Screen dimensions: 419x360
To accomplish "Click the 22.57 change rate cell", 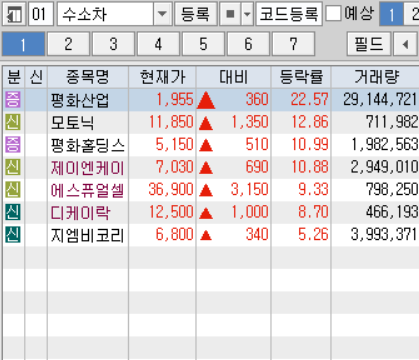I will (309, 100).
